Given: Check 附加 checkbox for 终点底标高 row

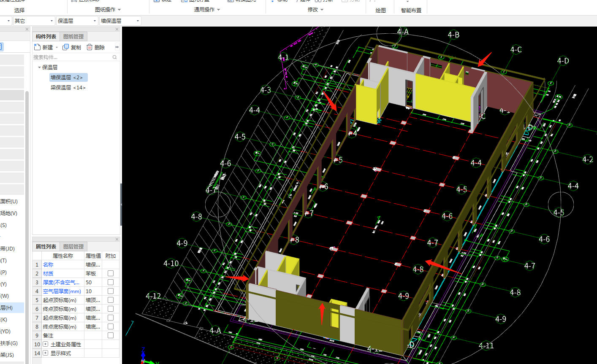Looking at the screenshot, I should click(x=111, y=326).
